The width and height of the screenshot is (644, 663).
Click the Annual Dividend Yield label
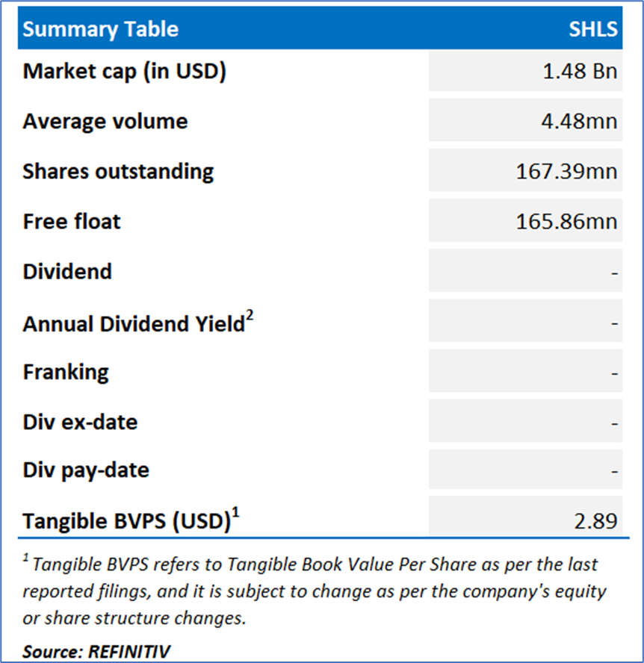[x=134, y=324]
